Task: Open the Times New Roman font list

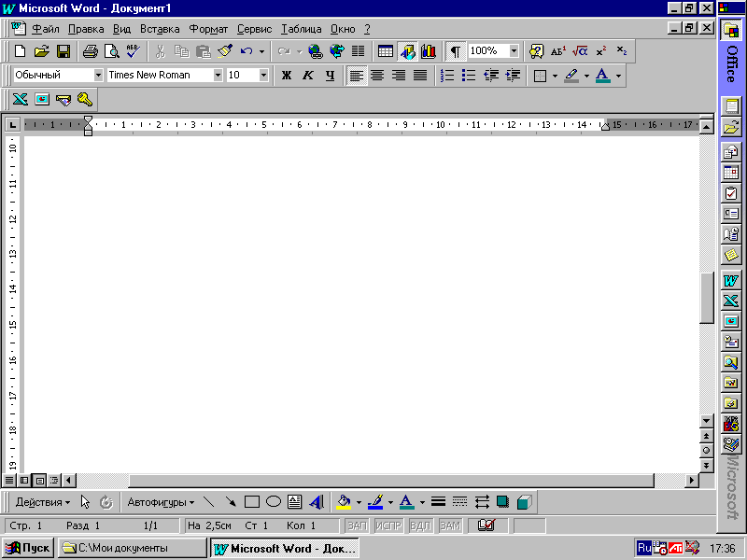Action: [x=218, y=76]
